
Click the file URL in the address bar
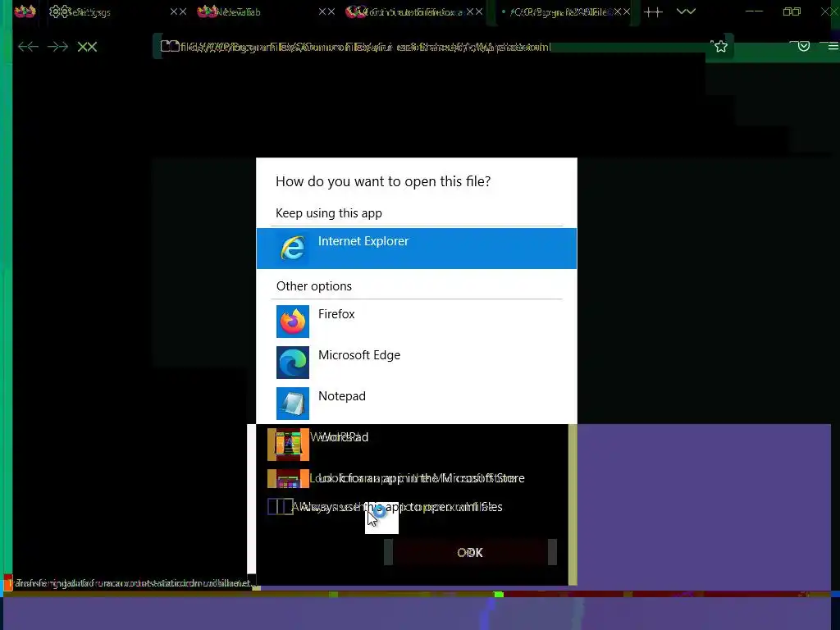pos(365,47)
